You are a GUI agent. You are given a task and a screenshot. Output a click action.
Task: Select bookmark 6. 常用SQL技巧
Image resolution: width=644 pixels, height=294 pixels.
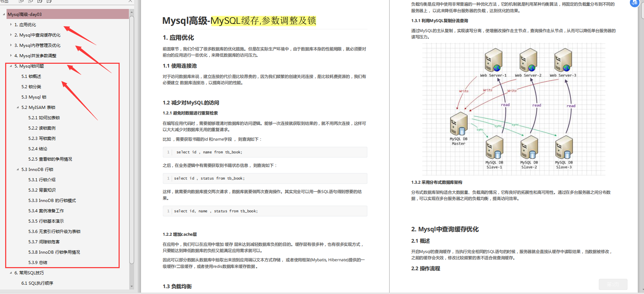tap(29, 273)
